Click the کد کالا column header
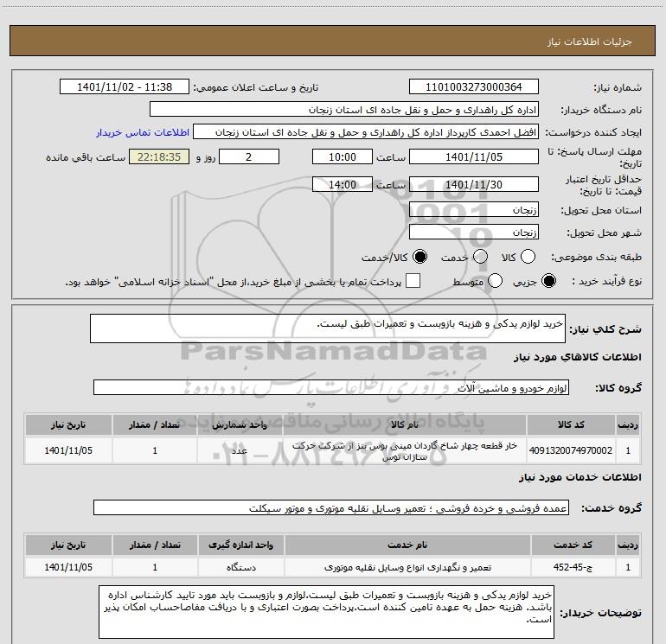Viewport: 666px width, 644px height. (x=571, y=424)
